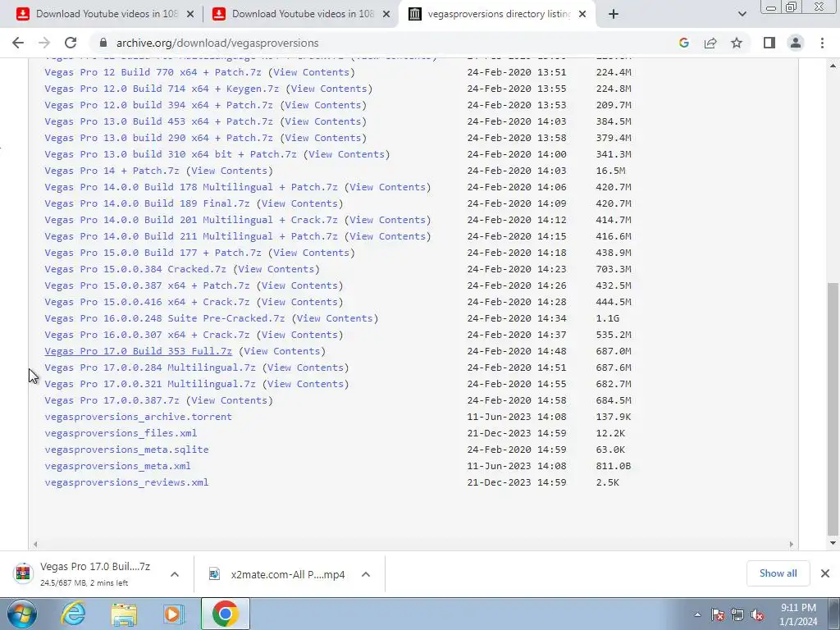Download Vegas Pro 17.0.0.387.7z
The image size is (840, 630).
112,400
